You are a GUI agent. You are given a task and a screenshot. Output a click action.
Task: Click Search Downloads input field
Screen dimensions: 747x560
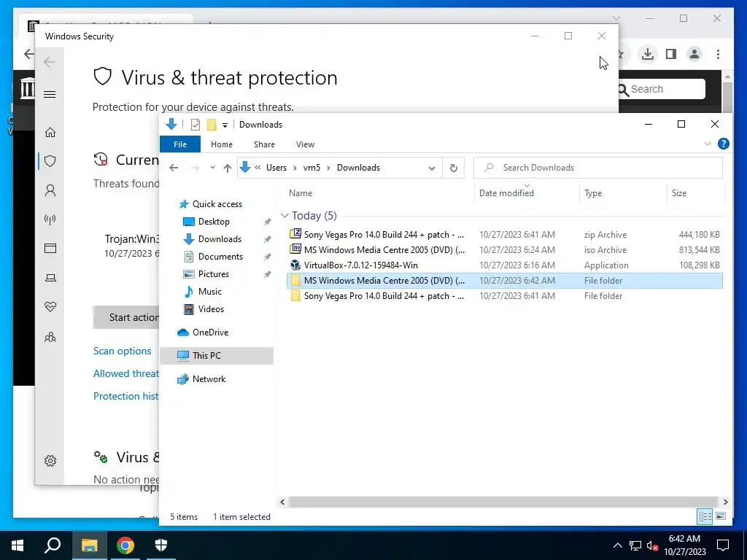click(x=598, y=168)
